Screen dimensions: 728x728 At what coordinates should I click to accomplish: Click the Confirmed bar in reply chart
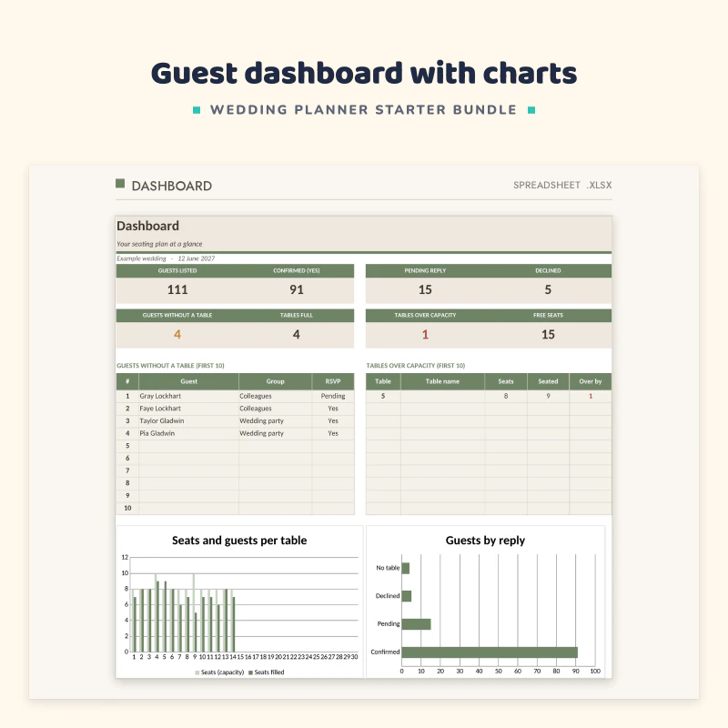[x=490, y=652]
